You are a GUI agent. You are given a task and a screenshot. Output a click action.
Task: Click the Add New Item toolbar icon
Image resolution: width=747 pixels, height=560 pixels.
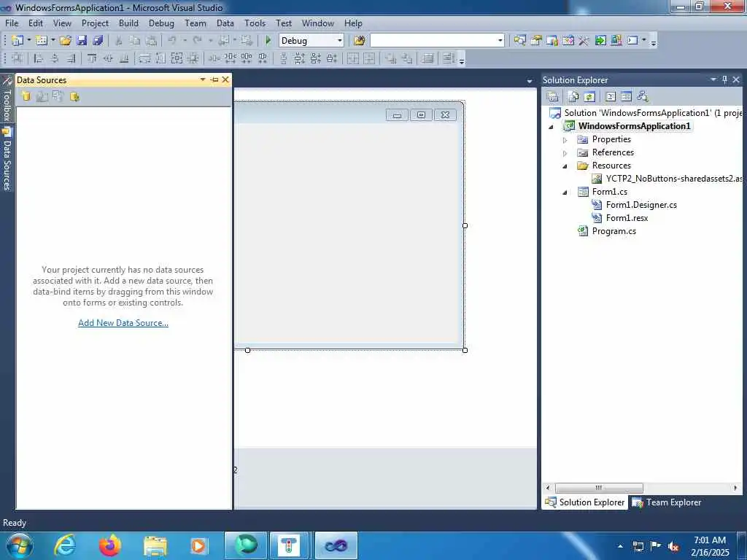coord(42,41)
